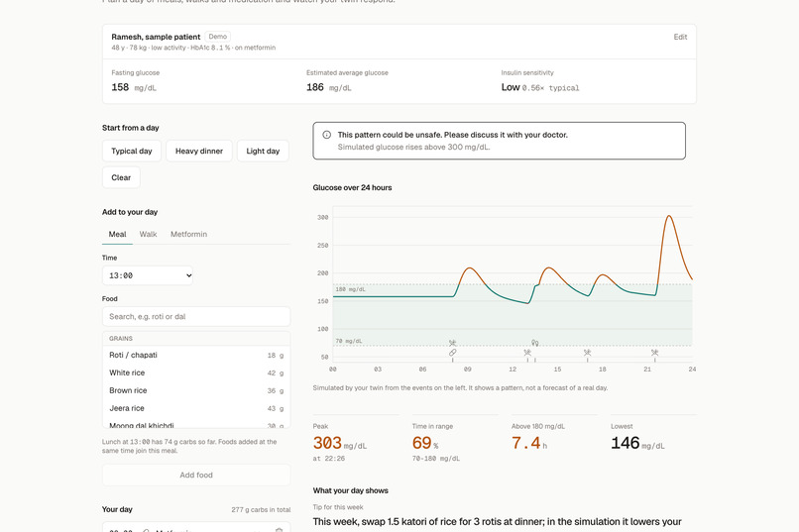
Task: Click the '277 g carbs in total' text
Action: (261, 509)
